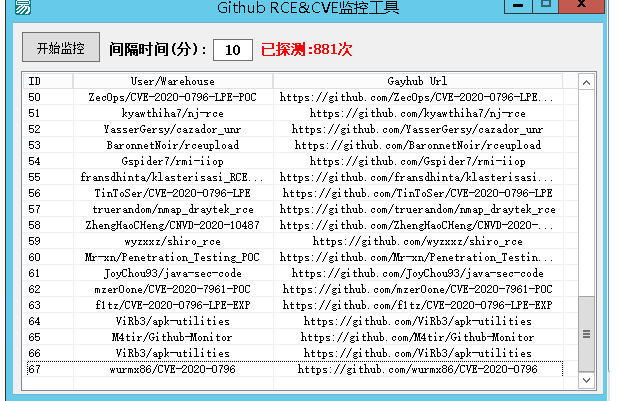The image size is (618, 401).
Task: Select row truerandom/nmap_draytek_rce
Action: (x=293, y=209)
